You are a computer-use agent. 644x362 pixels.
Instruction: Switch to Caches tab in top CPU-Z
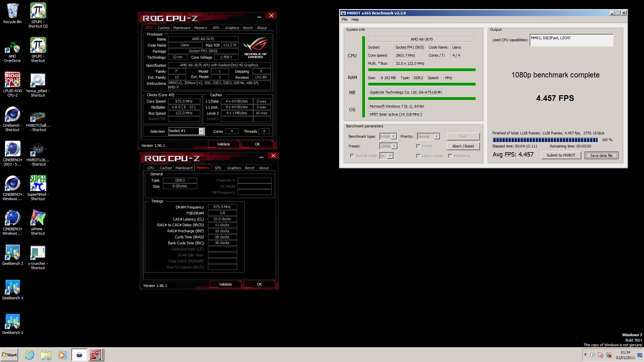click(x=164, y=28)
